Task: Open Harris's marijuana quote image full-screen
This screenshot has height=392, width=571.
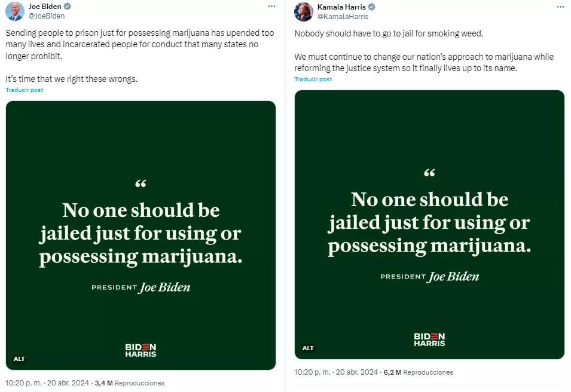Action: click(x=429, y=221)
